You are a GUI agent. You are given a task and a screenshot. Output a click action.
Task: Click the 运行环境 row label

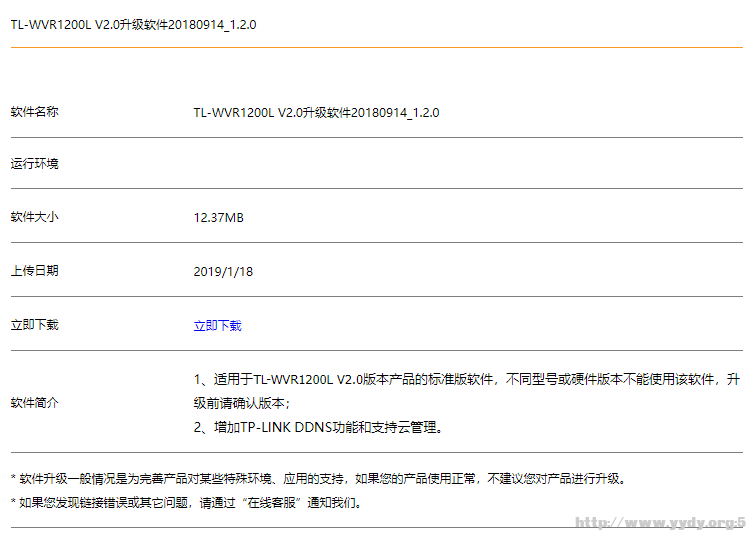34,164
